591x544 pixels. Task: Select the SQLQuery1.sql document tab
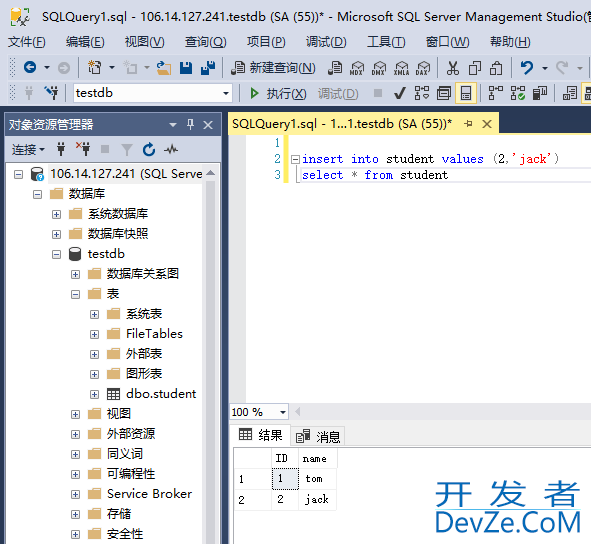tap(342, 124)
